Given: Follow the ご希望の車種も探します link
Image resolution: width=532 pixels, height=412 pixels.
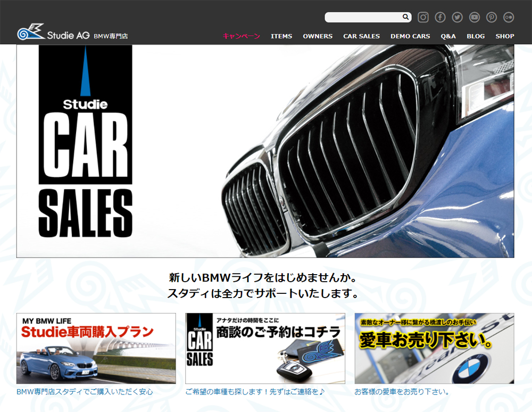Looking at the screenshot, I should (x=255, y=392).
